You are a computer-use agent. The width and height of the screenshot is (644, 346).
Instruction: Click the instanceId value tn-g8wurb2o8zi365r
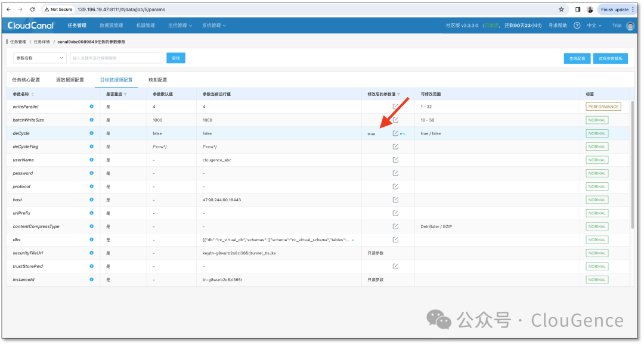click(222, 279)
